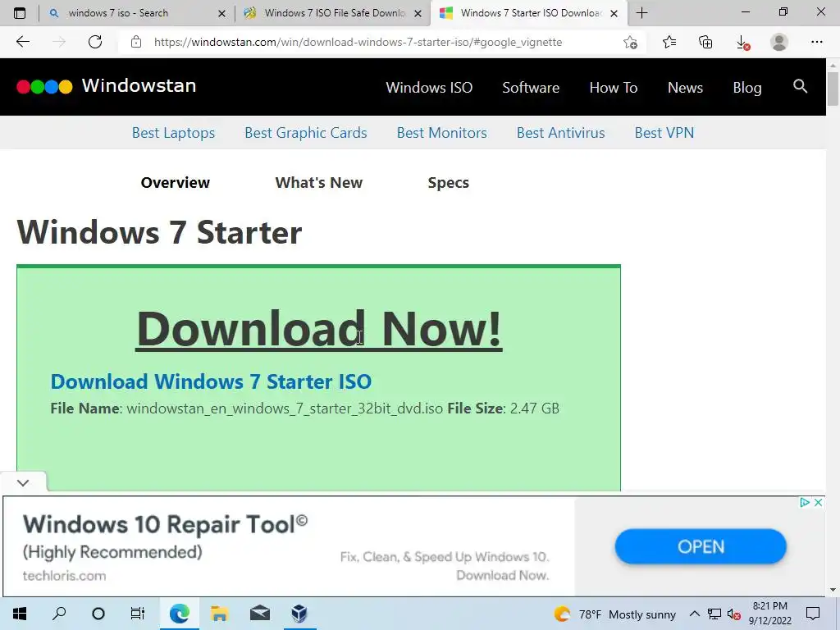840x630 pixels.
Task: Open the Best Monitors link
Action: (x=442, y=133)
